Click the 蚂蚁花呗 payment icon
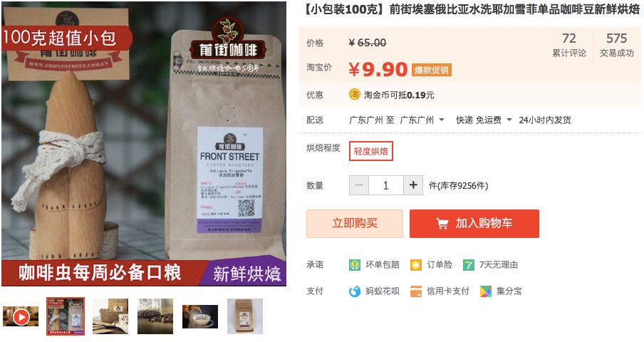This screenshot has width=644, height=342. 355,291
